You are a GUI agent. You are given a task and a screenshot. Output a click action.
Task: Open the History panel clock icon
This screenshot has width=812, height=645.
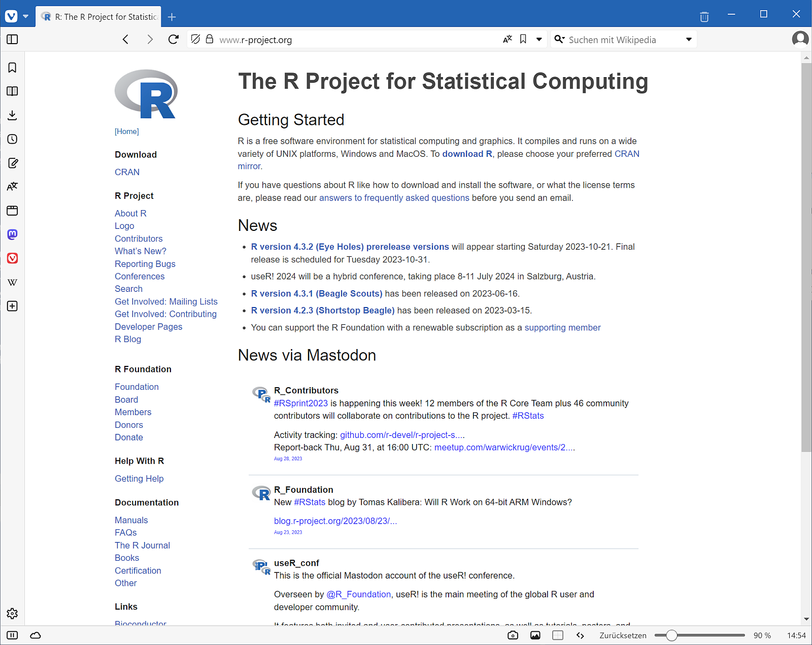click(x=12, y=139)
